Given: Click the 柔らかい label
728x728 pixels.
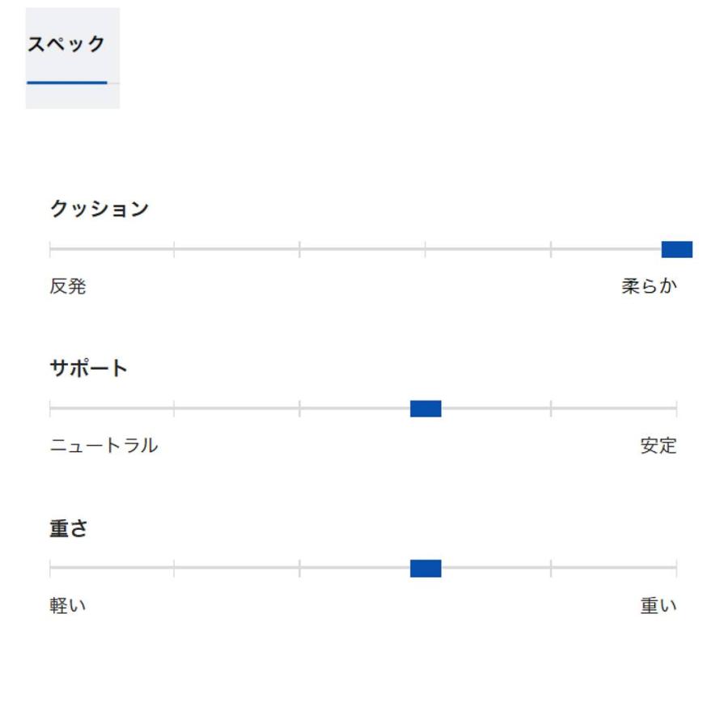Looking at the screenshot, I should (649, 286).
